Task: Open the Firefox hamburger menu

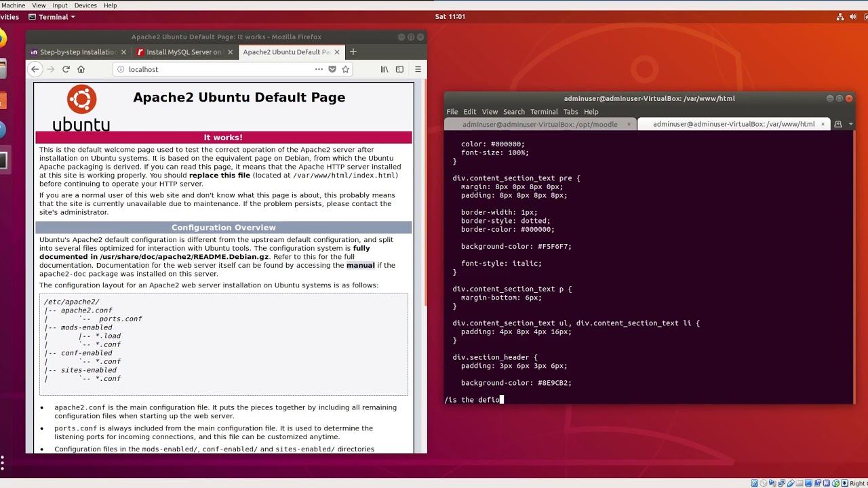Action: 418,69
